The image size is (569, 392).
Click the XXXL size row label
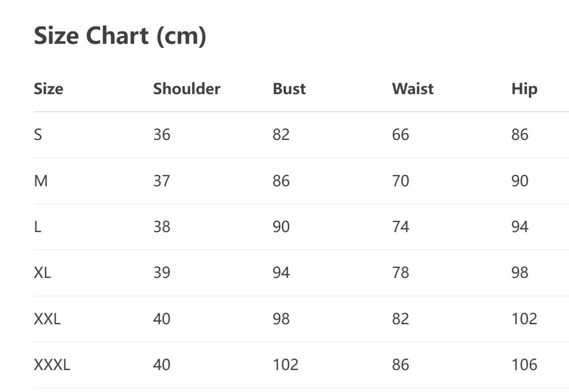click(52, 365)
